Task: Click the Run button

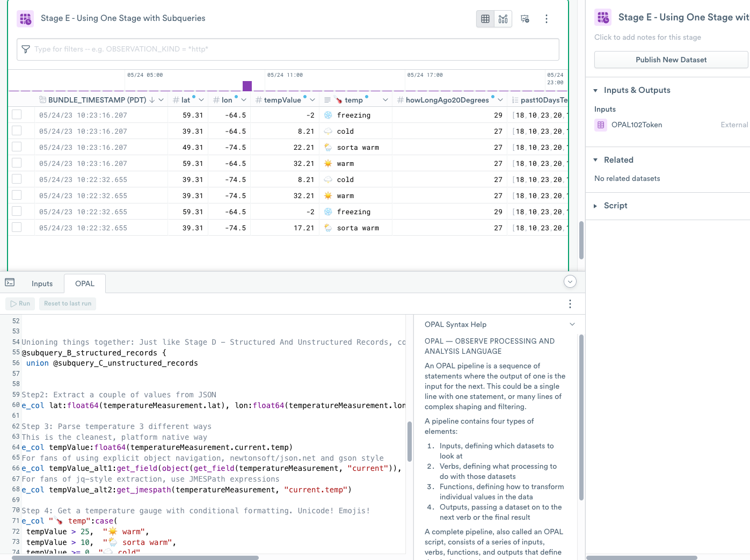Action: tap(20, 304)
